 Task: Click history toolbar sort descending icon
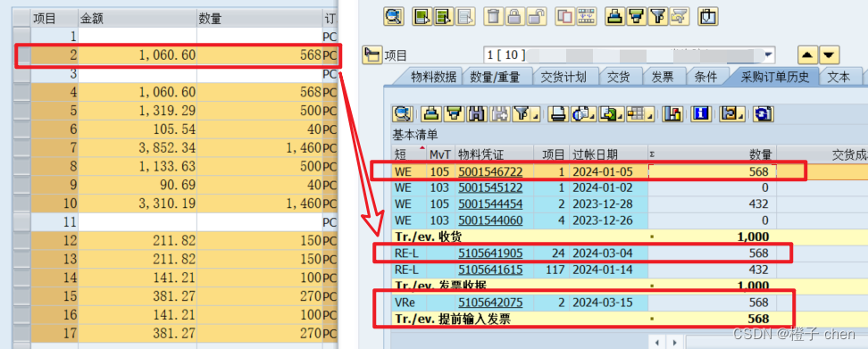[453, 114]
